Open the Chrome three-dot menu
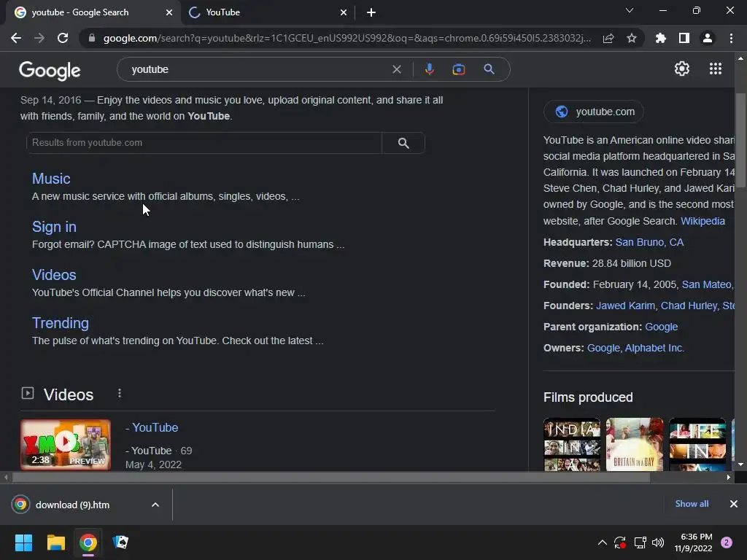Screen dimensions: 747x560 click(731, 38)
